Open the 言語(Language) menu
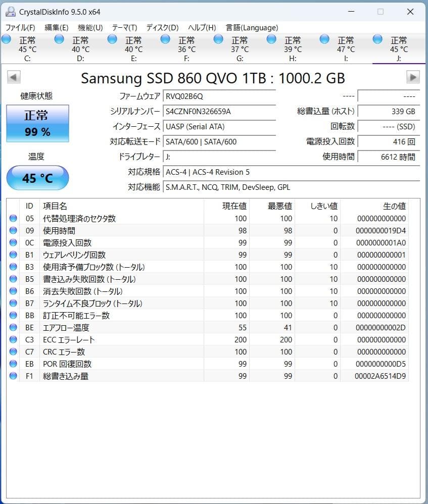 pyautogui.click(x=252, y=28)
